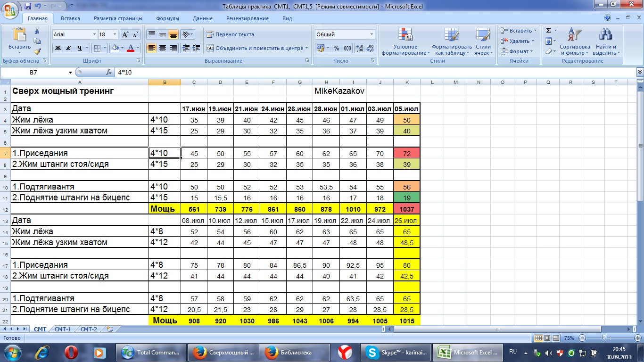Viewport: 644px width, 362px height.
Task: Click the fill color paint bucket
Action: pos(115,48)
